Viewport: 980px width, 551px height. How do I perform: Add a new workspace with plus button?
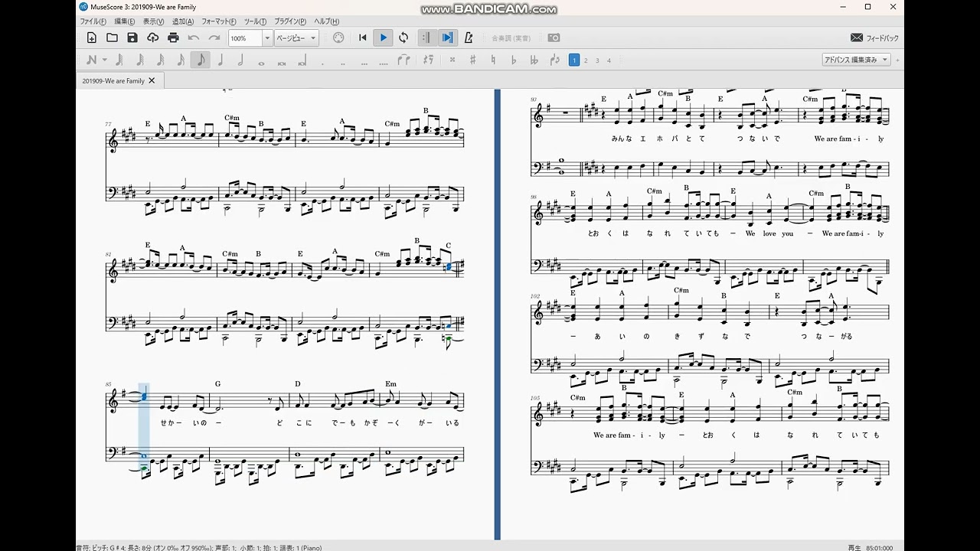tap(897, 60)
